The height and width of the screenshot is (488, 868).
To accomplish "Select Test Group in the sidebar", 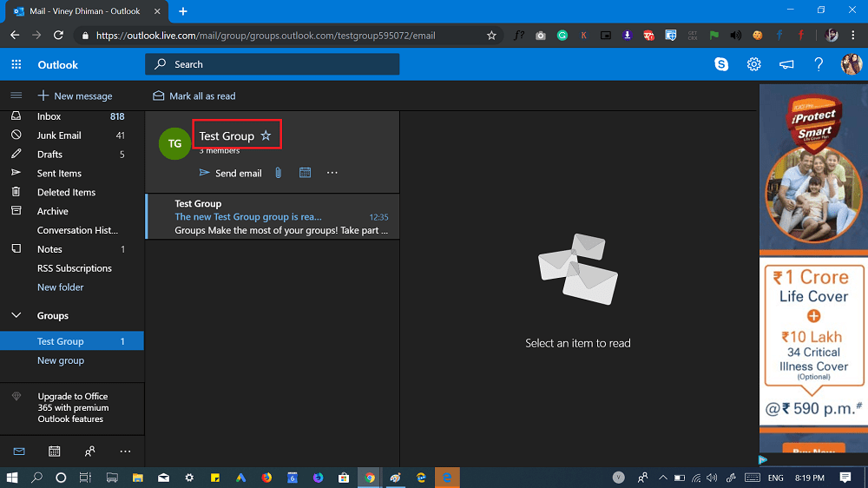I will [72, 341].
